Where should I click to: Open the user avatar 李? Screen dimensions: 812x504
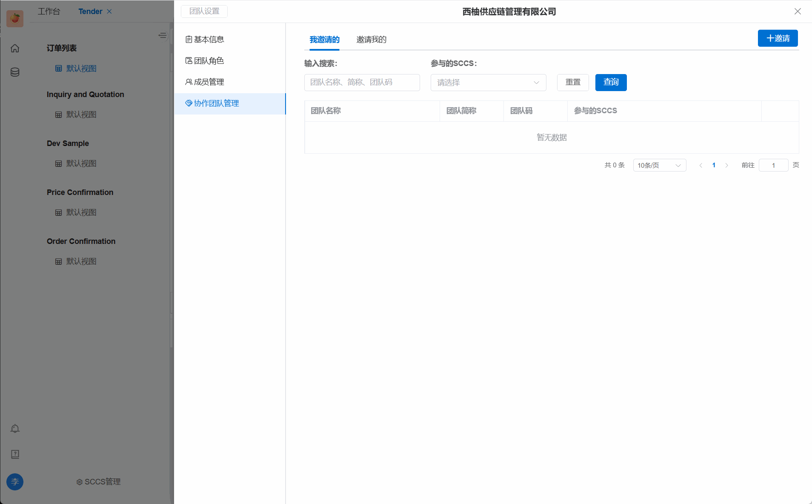[x=15, y=482]
